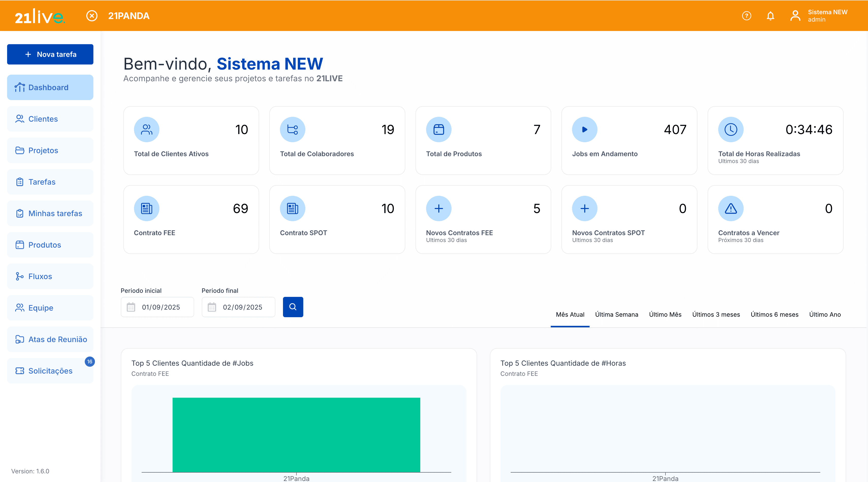Screen dimensions: 868x482
Task: Switch to the Última Semana tab
Action: (x=617, y=314)
